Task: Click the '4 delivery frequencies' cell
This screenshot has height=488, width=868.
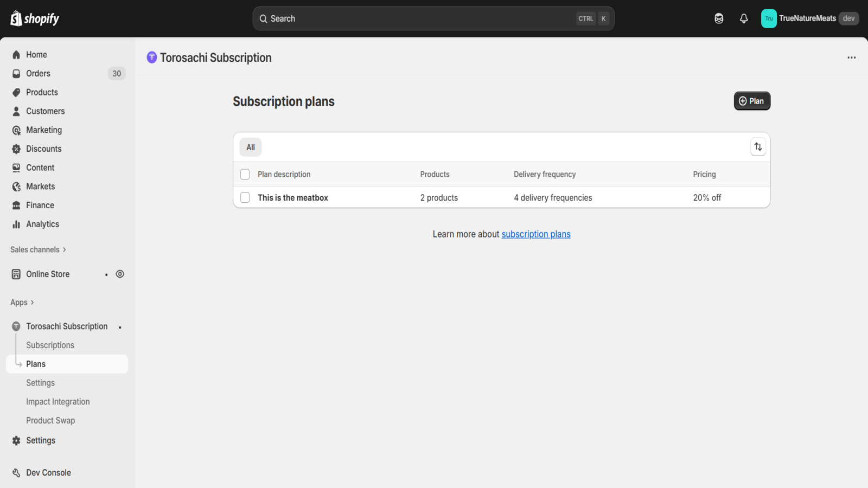Action: coord(553,198)
